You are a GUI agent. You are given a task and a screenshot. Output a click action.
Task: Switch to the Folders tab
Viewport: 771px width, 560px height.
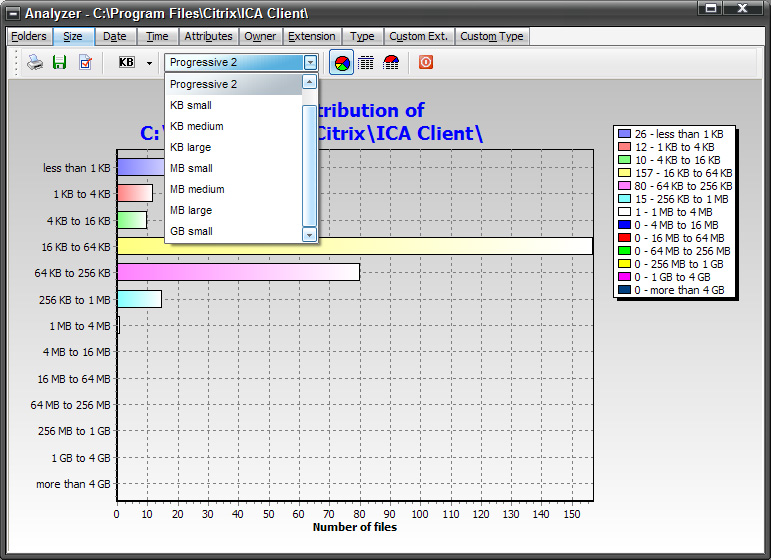28,36
